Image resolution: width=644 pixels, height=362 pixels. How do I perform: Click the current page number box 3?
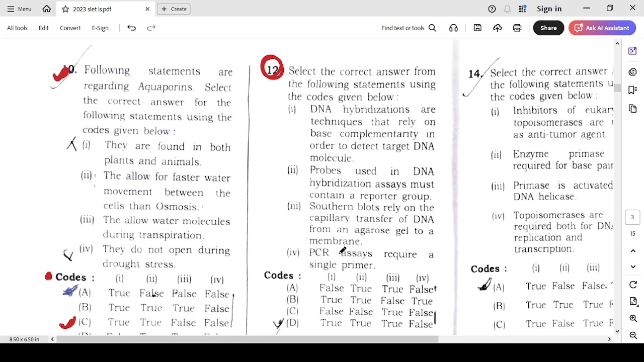[x=632, y=217]
